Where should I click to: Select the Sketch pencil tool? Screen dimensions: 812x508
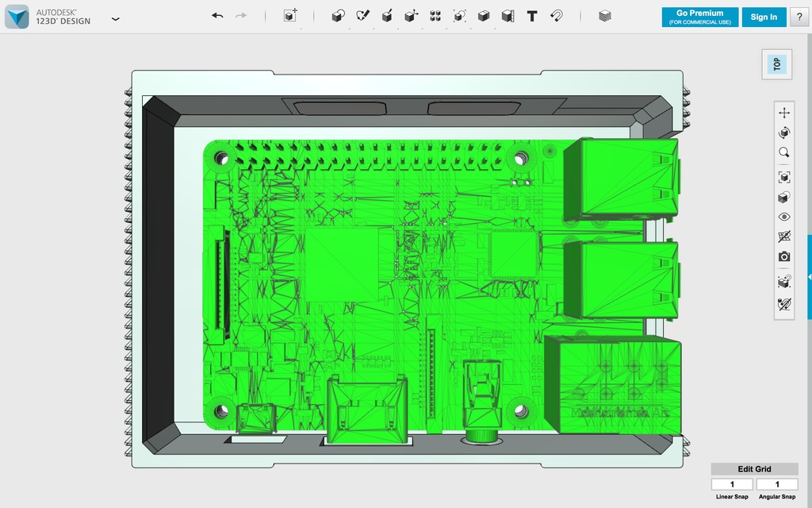tap(362, 16)
